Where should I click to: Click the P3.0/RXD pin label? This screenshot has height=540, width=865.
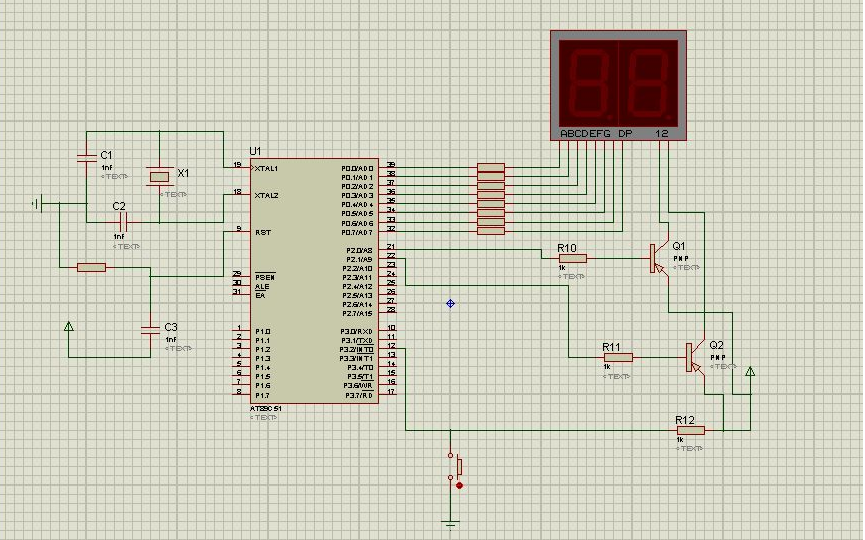(356, 332)
